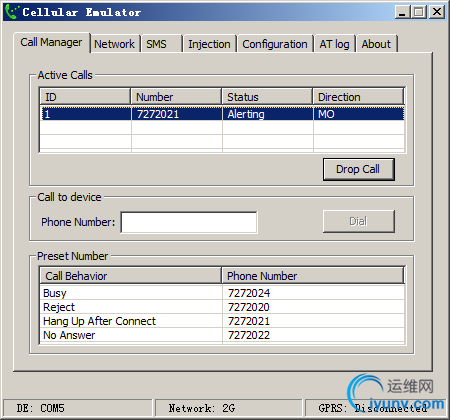Click the MO direction cell

(x=326, y=114)
